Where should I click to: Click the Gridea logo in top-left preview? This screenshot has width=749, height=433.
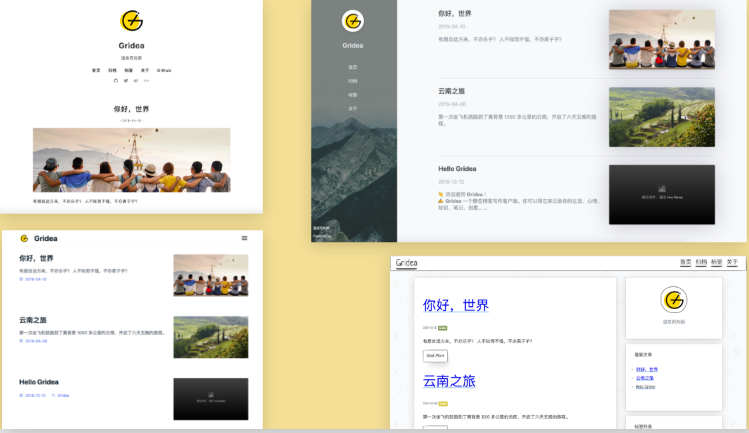pos(131,21)
